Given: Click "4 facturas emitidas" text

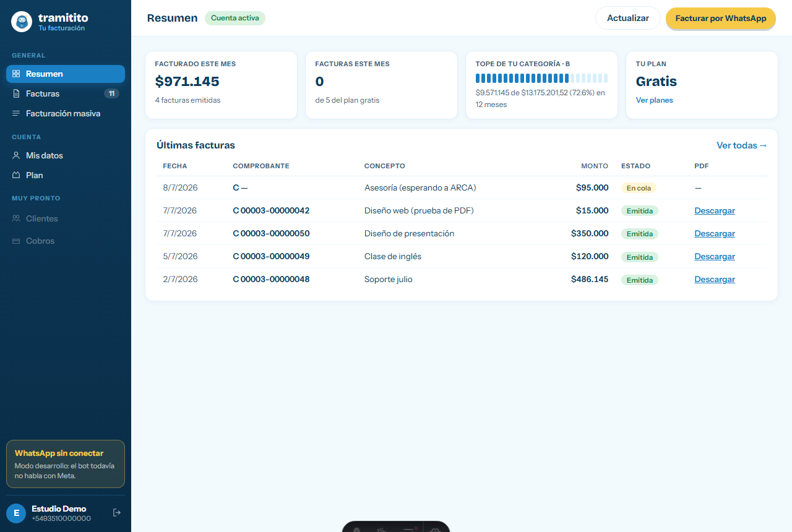Looking at the screenshot, I should pyautogui.click(x=187, y=100).
